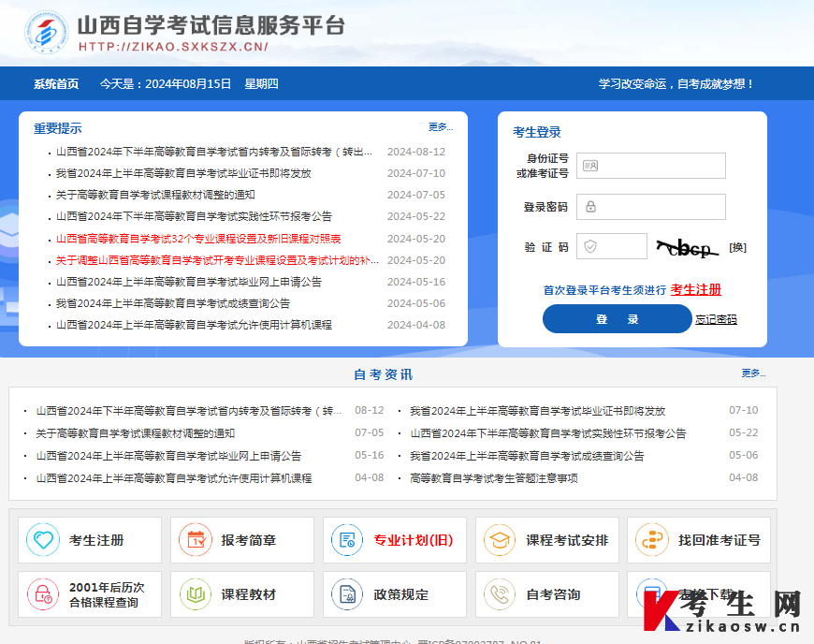This screenshot has height=644, width=814.
Task: Open the 考生注册 heart icon shortcut
Action: pos(42,540)
